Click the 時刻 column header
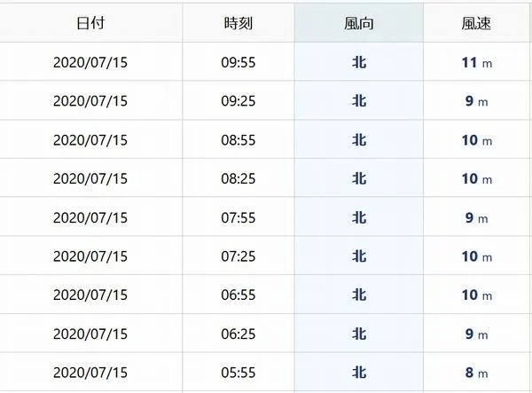This screenshot has height=393, width=532. click(x=239, y=23)
